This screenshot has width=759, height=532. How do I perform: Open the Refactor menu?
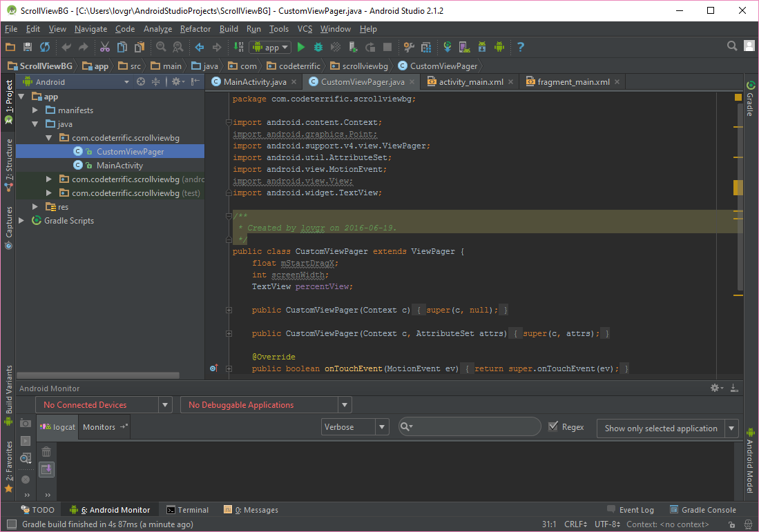click(195, 29)
